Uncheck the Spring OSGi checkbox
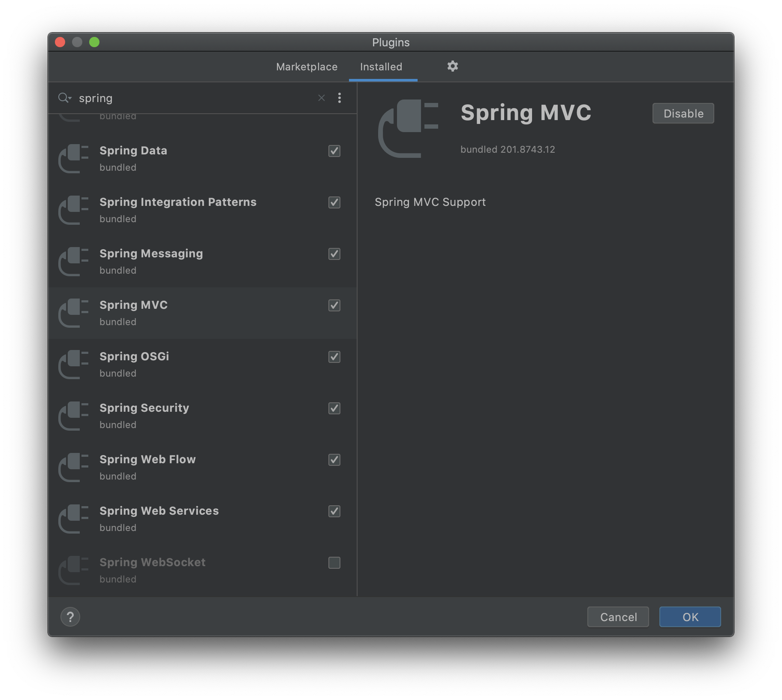Image resolution: width=782 pixels, height=700 pixels. click(x=334, y=357)
